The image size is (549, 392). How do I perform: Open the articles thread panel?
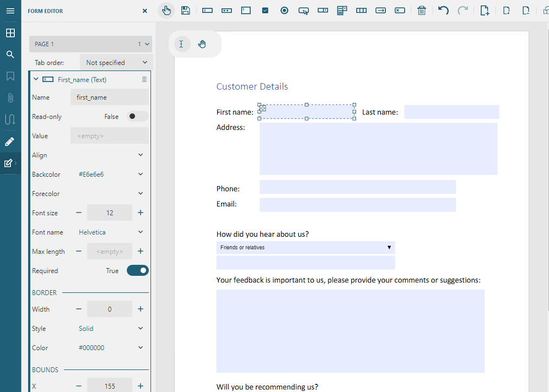(10, 119)
